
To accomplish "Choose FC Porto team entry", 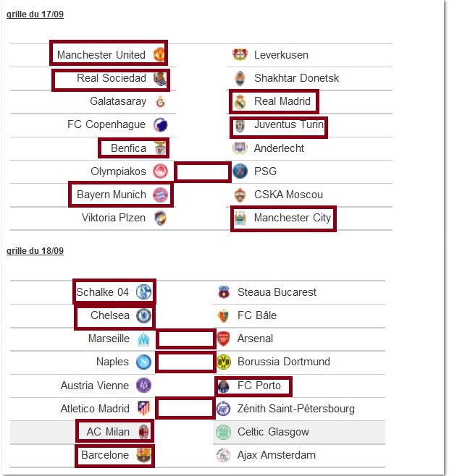I will (x=253, y=386).
